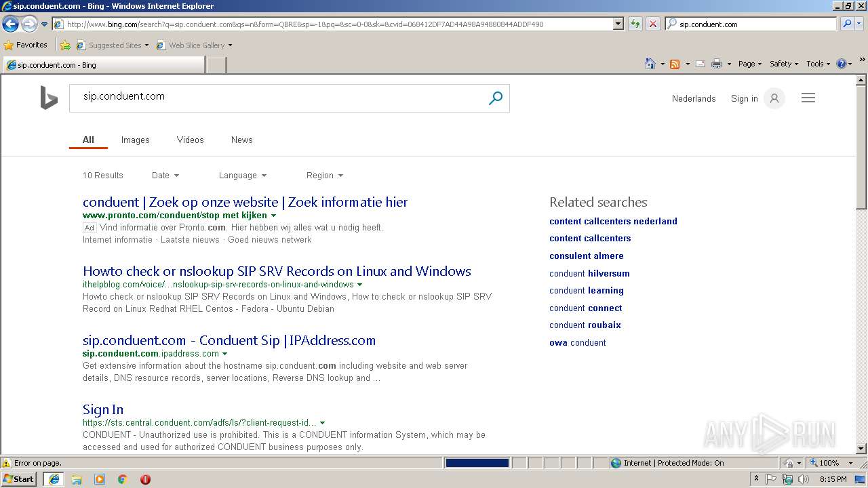Click the Read Mail envelope icon

(x=701, y=64)
